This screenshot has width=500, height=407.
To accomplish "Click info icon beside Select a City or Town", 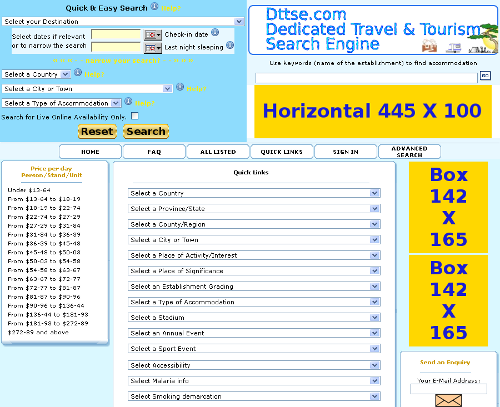I will [x=180, y=87].
